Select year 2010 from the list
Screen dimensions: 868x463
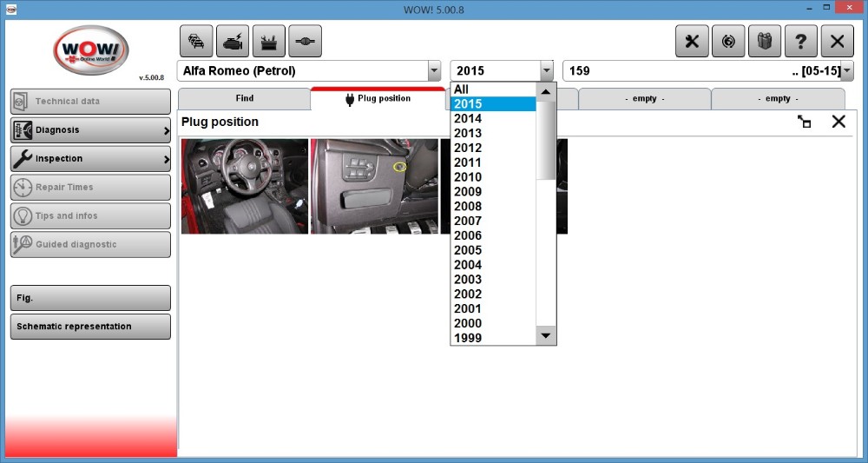(468, 177)
